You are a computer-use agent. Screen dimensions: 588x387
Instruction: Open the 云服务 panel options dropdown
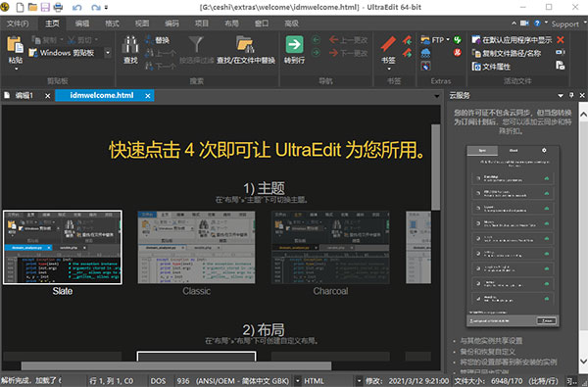click(x=561, y=96)
